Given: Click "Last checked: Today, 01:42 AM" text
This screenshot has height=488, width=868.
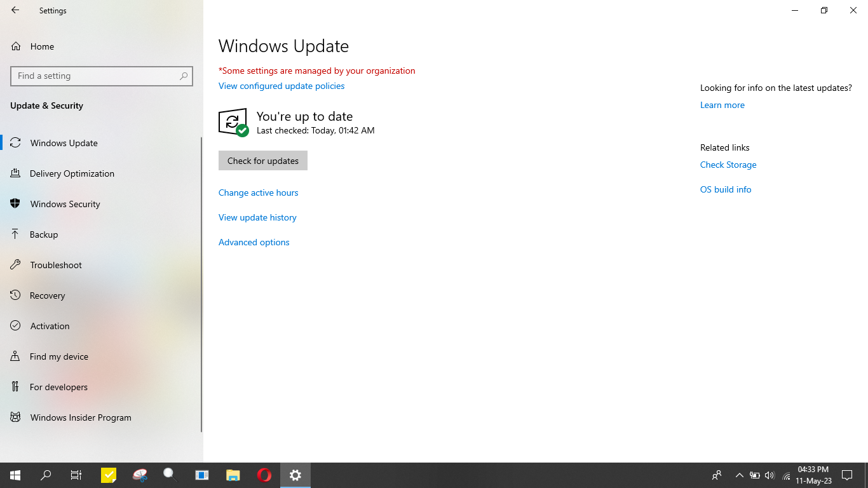Looking at the screenshot, I should coord(316,130).
